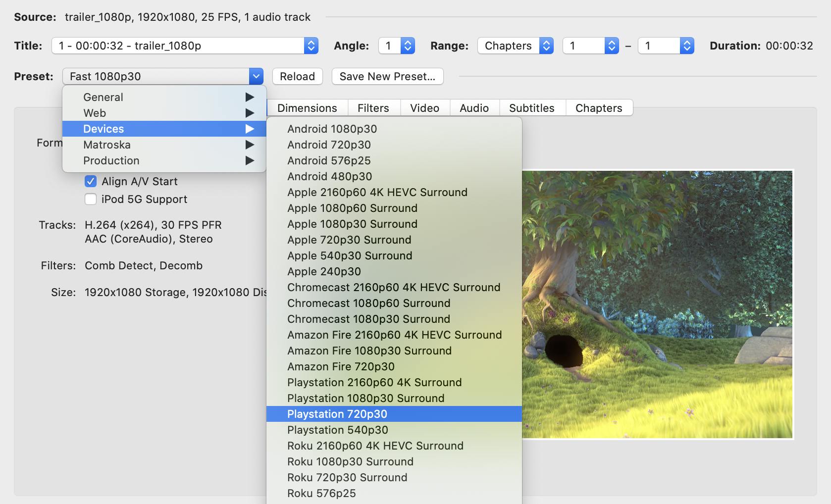Switch to the Chapters tab

coord(599,108)
